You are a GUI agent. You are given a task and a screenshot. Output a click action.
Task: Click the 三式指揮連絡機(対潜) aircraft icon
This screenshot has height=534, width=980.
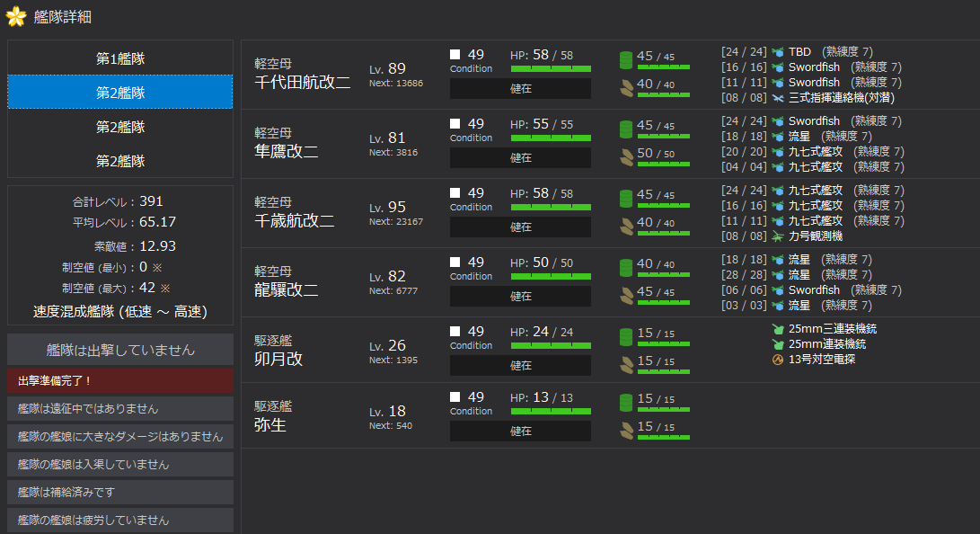(778, 98)
